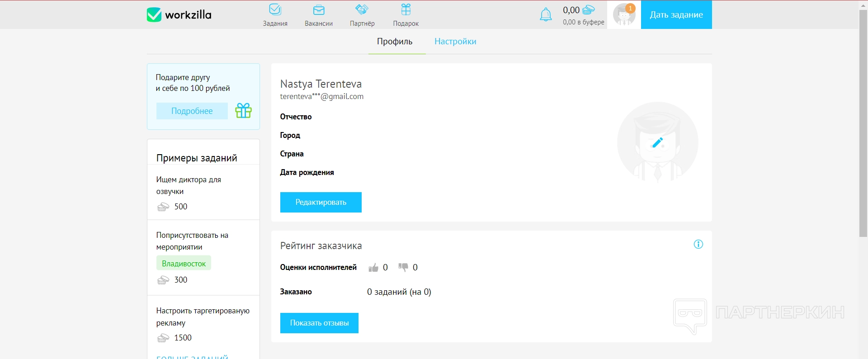Click the '0 заданий (на 0)' value
Screen dimensions: 868x359
point(399,292)
